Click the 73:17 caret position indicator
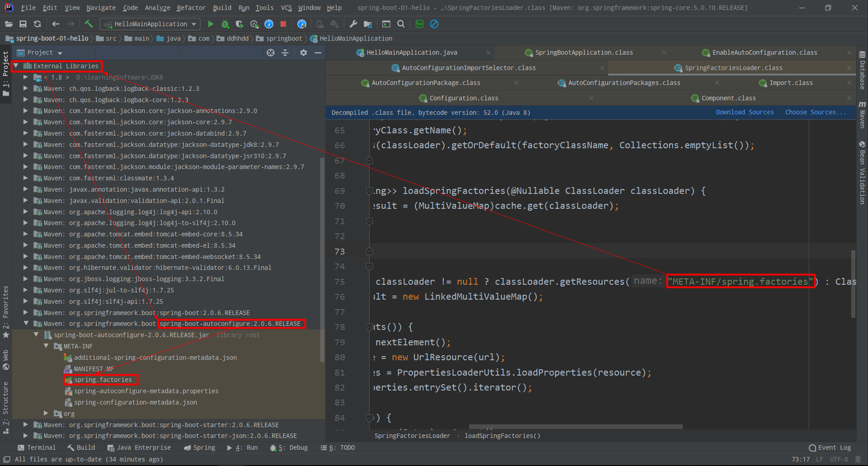The height and width of the screenshot is (466, 868). click(x=801, y=459)
